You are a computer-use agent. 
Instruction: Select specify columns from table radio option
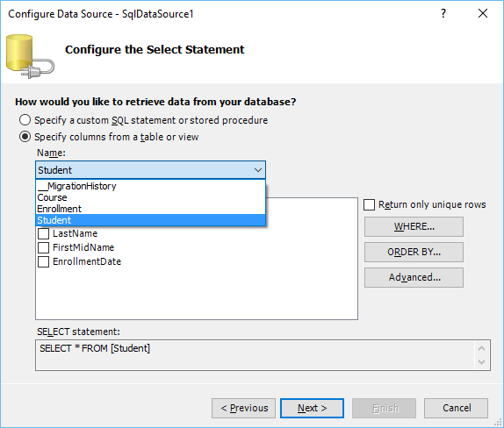pyautogui.click(x=25, y=137)
